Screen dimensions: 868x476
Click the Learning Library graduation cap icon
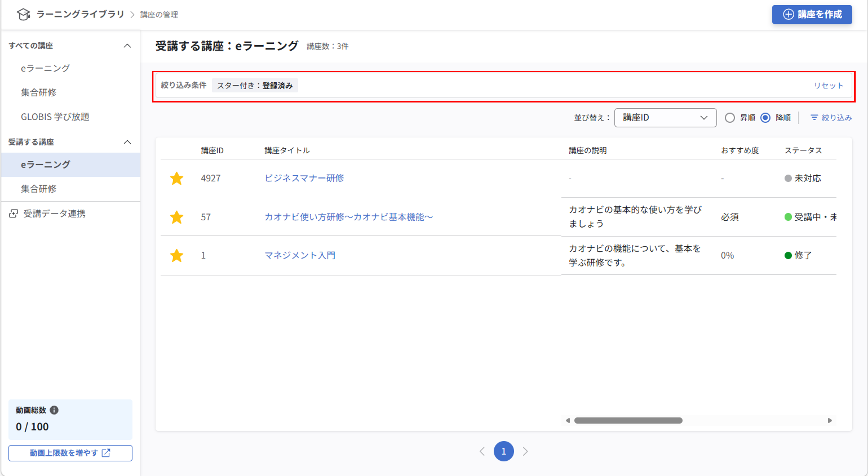click(x=24, y=14)
